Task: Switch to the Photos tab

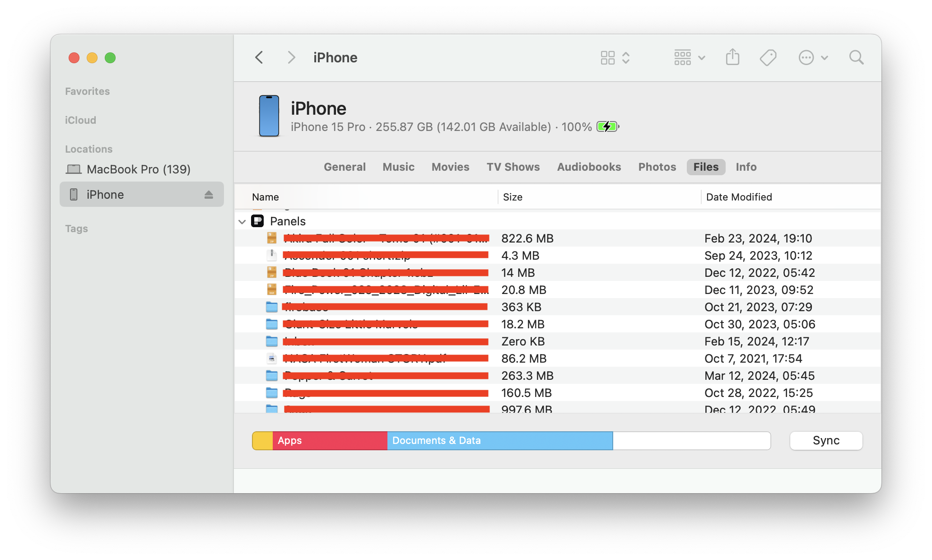Action: click(657, 167)
